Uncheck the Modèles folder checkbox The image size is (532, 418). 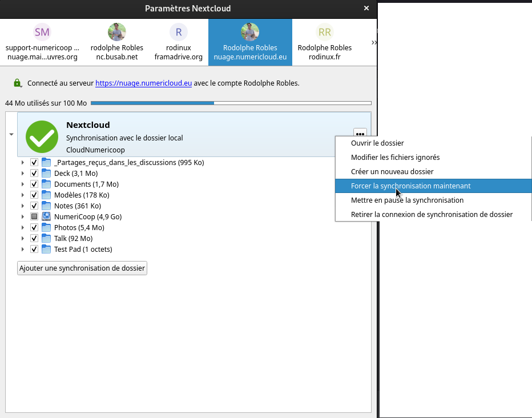(34, 195)
